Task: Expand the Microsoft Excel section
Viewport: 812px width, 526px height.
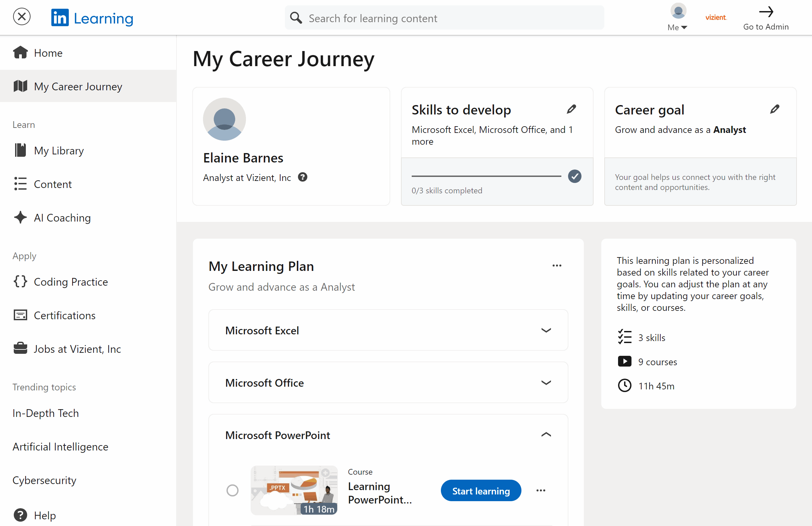Action: pos(546,330)
